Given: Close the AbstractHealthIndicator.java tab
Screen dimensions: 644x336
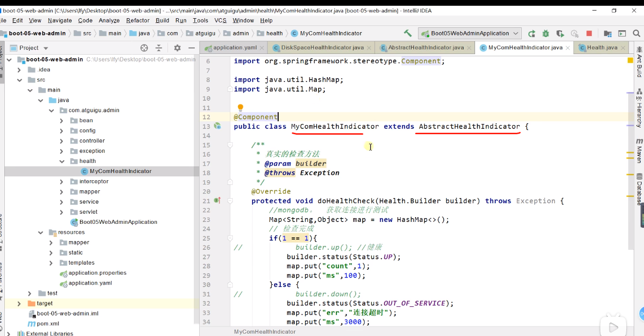Looking at the screenshot, I should click(469, 48).
